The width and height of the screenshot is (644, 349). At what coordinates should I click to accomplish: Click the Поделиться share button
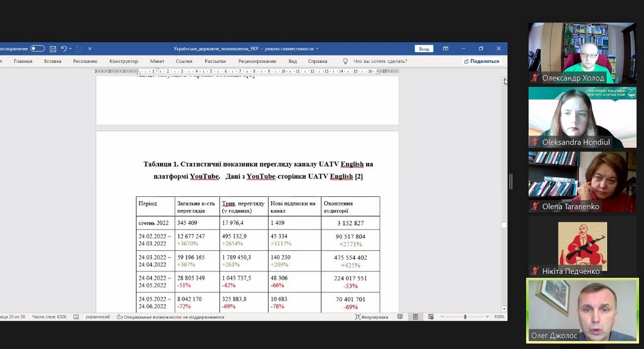481,61
